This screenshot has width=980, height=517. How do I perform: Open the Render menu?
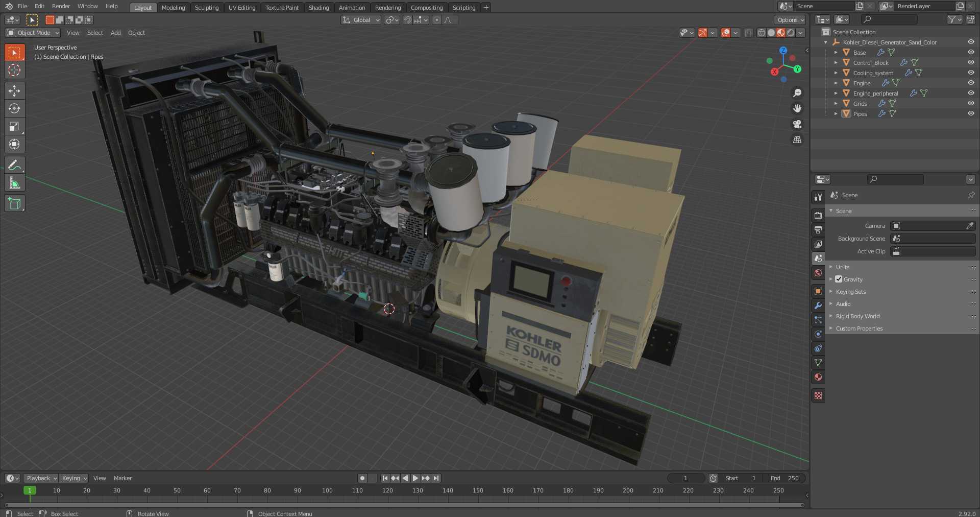61,6
